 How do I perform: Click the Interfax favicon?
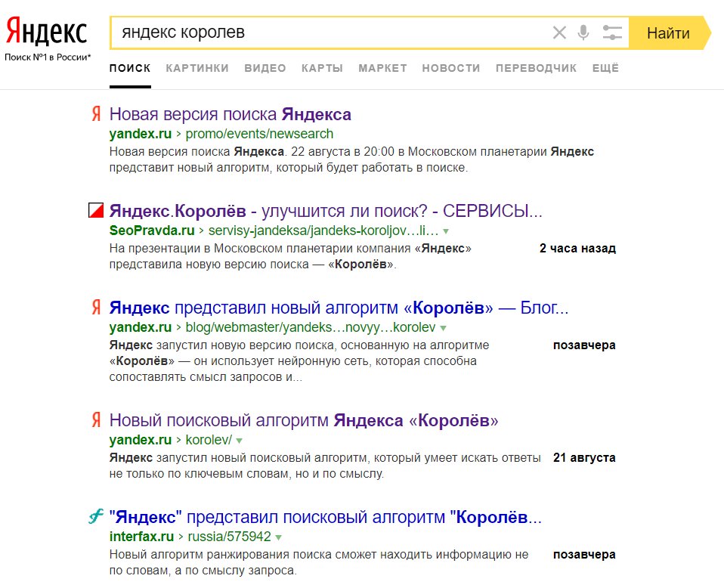95,516
